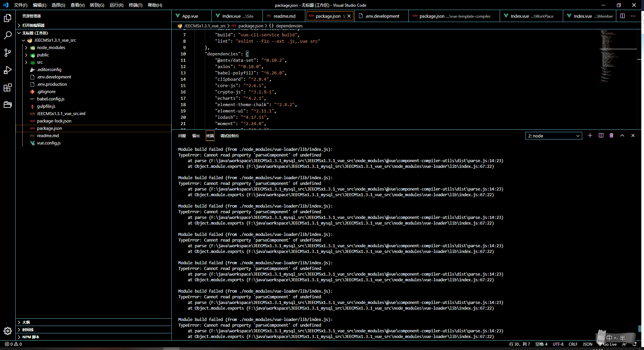Maximize terminal panel with the up chevron
644x350 pixels.
click(x=622, y=135)
